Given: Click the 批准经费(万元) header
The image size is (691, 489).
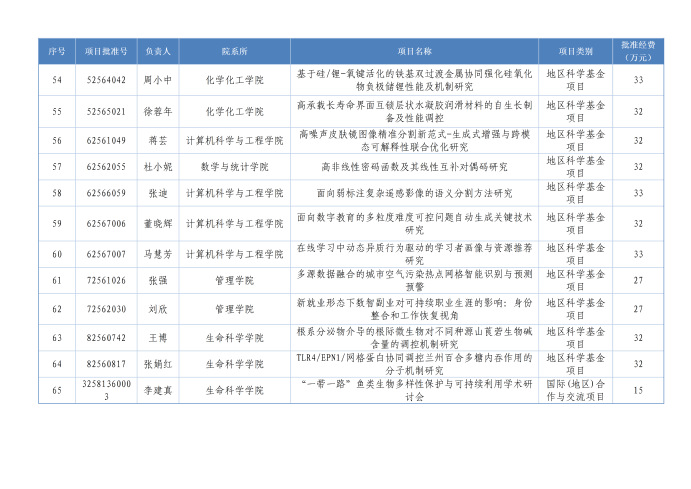Looking at the screenshot, I should 637,51.
